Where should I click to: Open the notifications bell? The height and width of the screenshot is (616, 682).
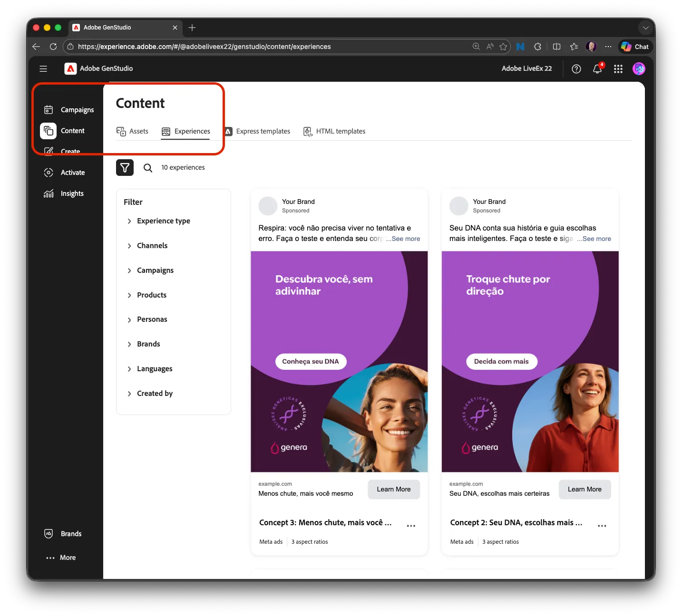coord(597,69)
